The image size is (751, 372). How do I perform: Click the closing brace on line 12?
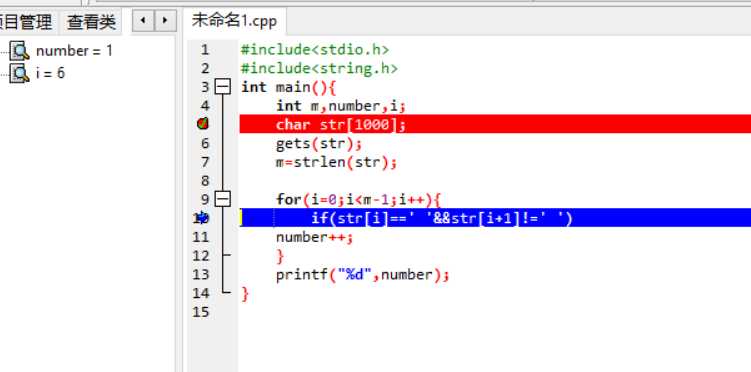[x=280, y=256]
